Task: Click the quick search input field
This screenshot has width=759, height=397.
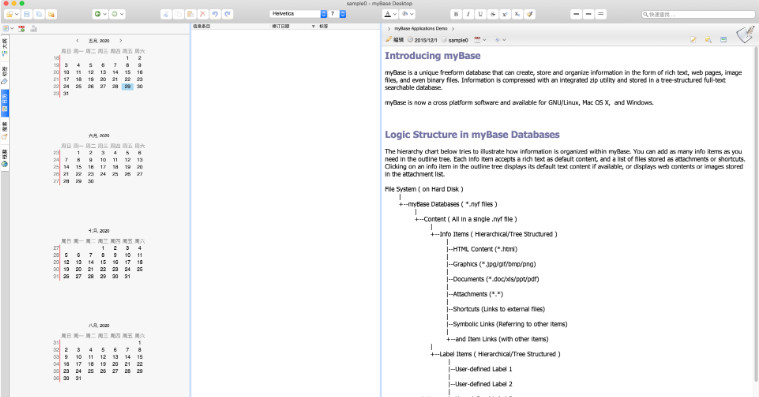Action: pos(698,15)
